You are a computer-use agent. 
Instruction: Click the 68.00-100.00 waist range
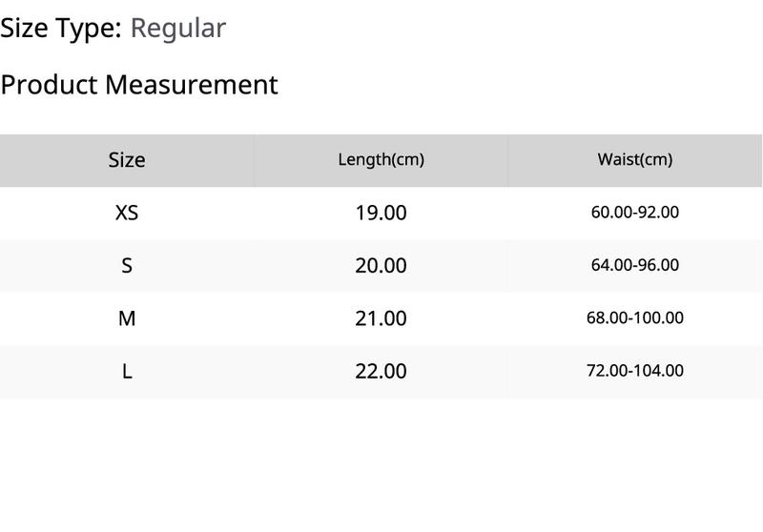[x=635, y=318]
